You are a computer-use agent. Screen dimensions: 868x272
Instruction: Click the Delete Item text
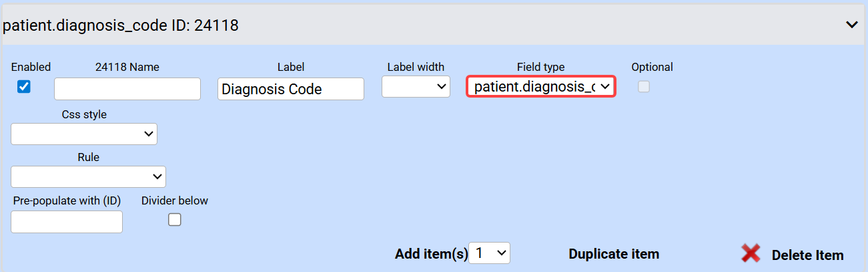(807, 255)
